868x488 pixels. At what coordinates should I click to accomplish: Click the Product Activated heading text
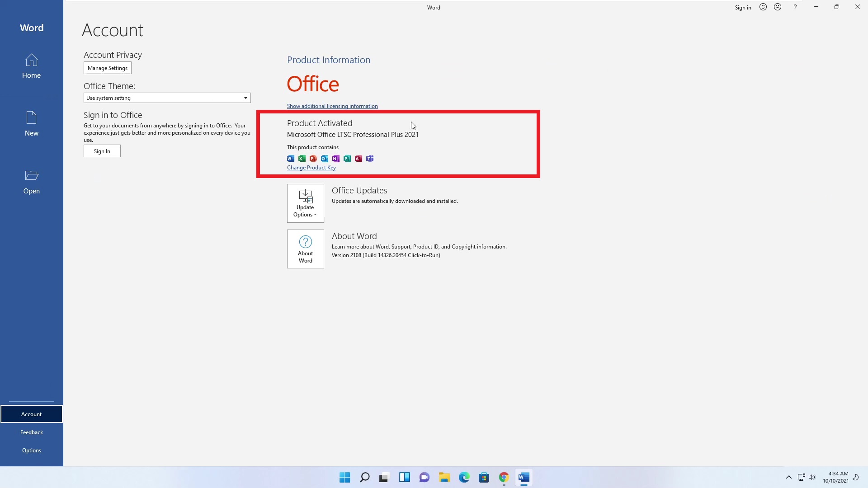coord(320,123)
